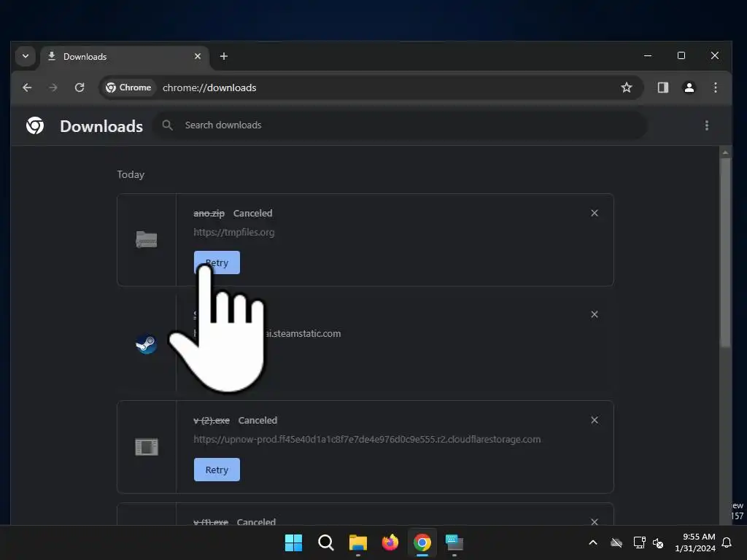Click the browser back arrow
Viewport: 747px width, 560px height.
(27, 87)
